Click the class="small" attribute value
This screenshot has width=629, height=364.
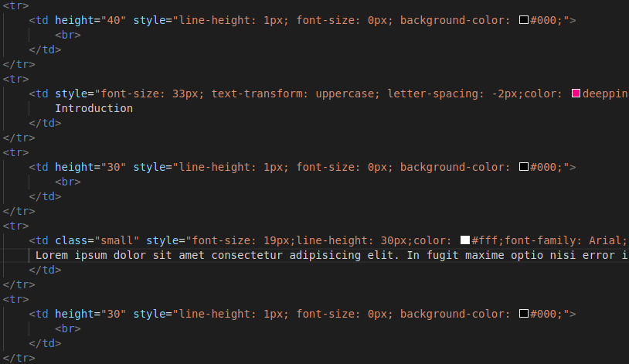tap(117, 240)
